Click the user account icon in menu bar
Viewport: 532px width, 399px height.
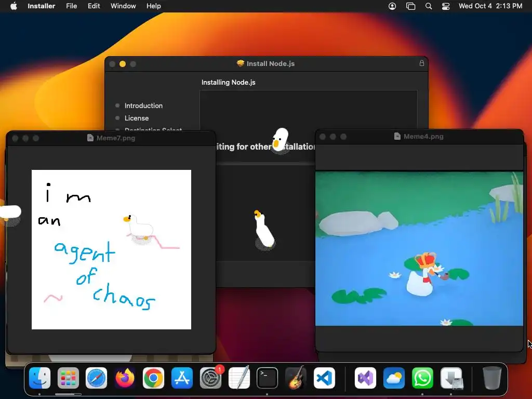pos(392,6)
